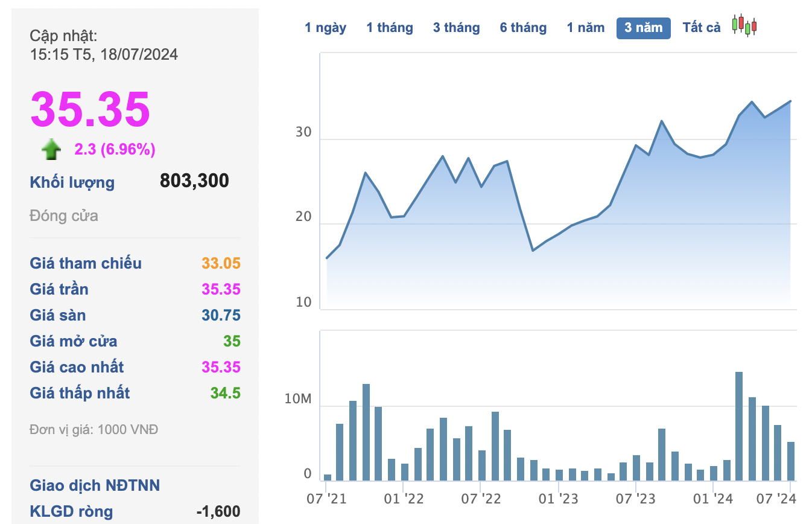Image resolution: width=812 pixels, height=524 pixels.
Task: Click the "Giá tham chiếu" label
Action: click(x=86, y=263)
